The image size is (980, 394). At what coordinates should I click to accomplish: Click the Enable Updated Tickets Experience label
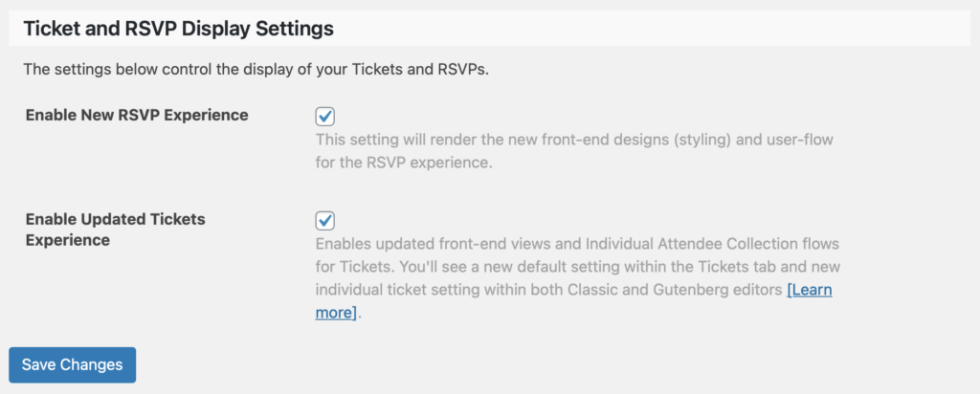click(x=116, y=230)
